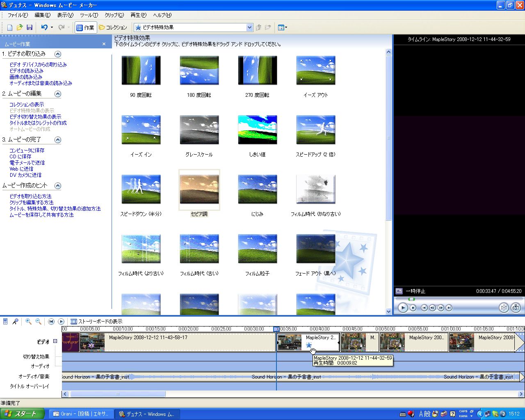This screenshot has height=420, width=525.
Task: Click タイトルまたはクレジットの作成 link
Action: pos(38,123)
